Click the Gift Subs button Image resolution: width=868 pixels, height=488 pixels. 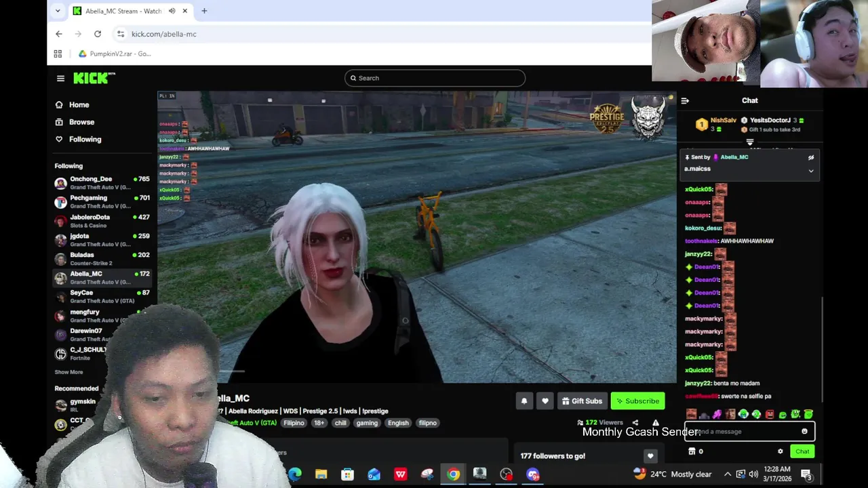[581, 401]
